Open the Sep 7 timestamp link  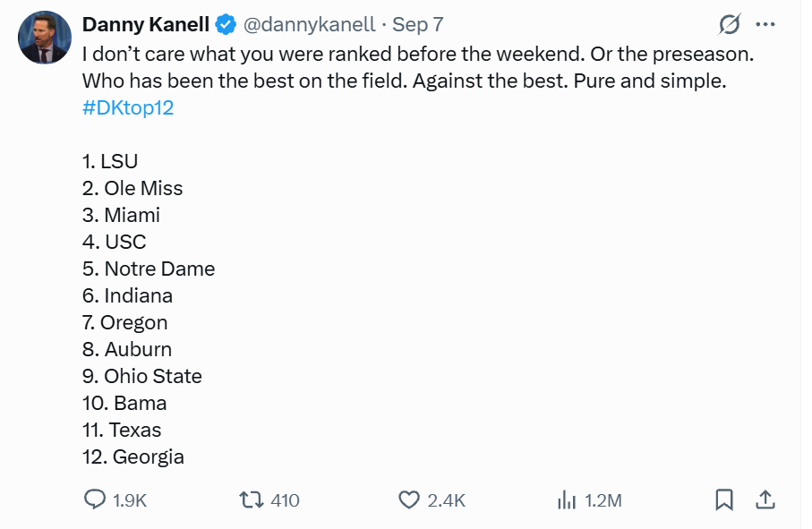417,24
